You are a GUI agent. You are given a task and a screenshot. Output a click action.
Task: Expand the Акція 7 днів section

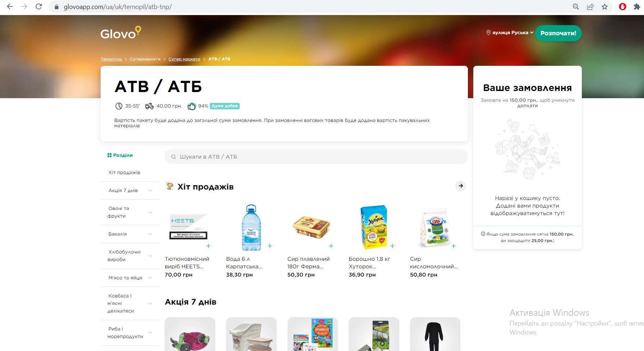[x=130, y=191]
